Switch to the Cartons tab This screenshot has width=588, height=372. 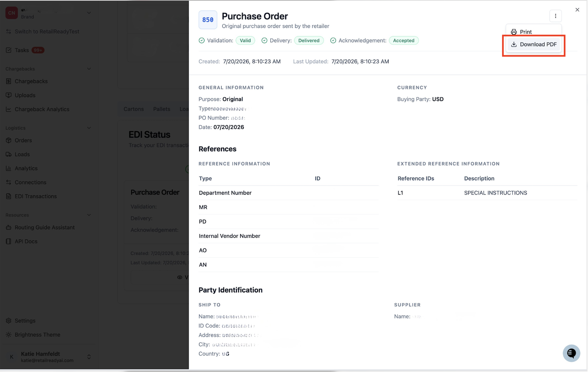click(x=134, y=109)
